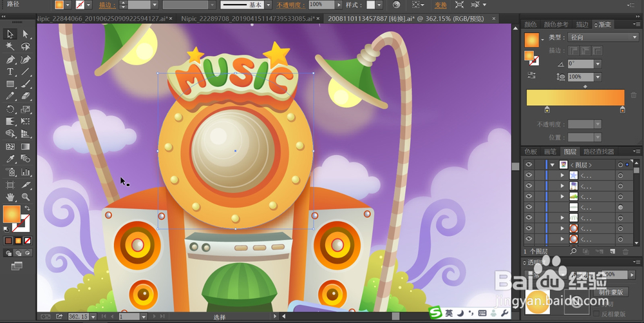Click gradient fill swatch in Gradient panel

tap(531, 40)
